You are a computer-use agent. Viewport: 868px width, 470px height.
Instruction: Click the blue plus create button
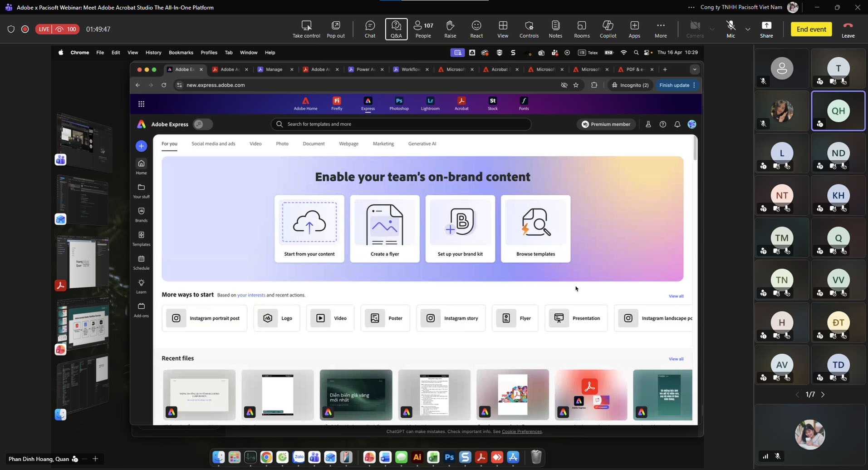point(141,146)
